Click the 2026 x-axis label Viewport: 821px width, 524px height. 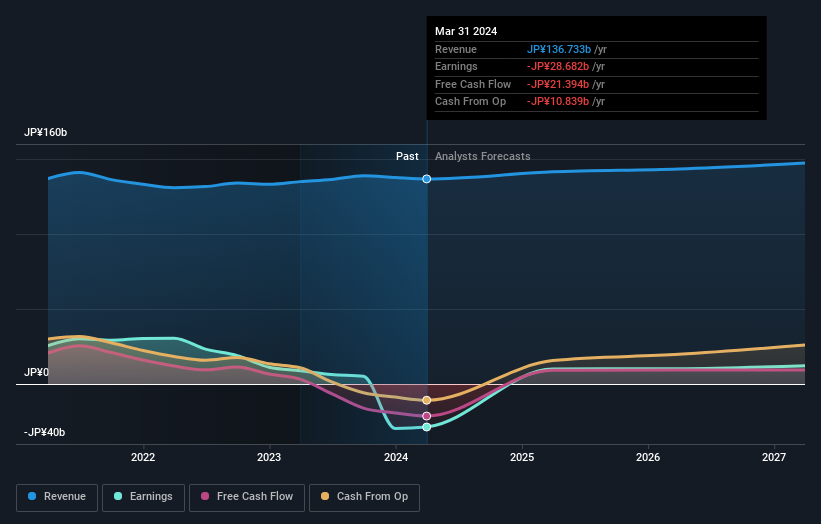[648, 457]
